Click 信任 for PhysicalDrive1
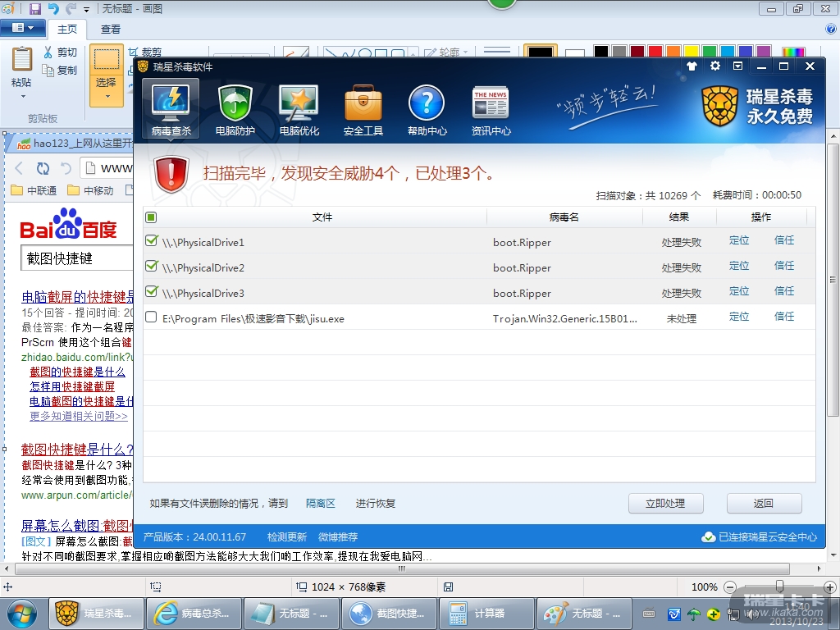Image resolution: width=840 pixels, height=630 pixels. pyautogui.click(x=784, y=240)
